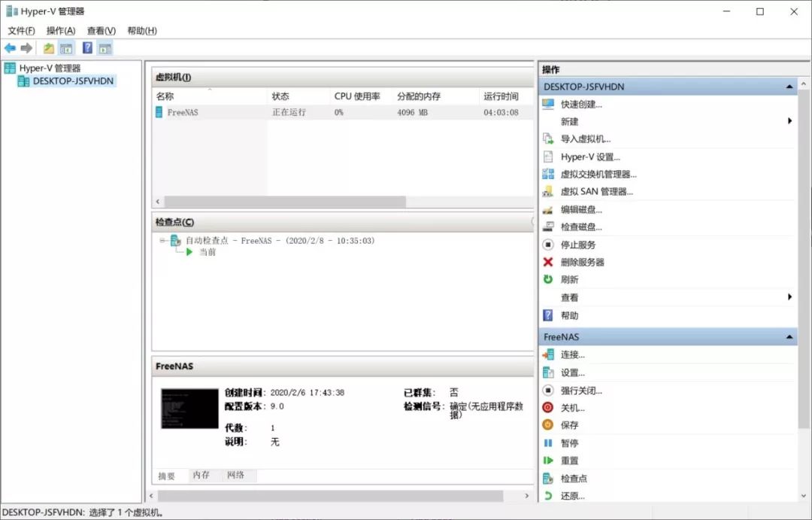
Task: Click 重置 reset action
Action: 569,461
